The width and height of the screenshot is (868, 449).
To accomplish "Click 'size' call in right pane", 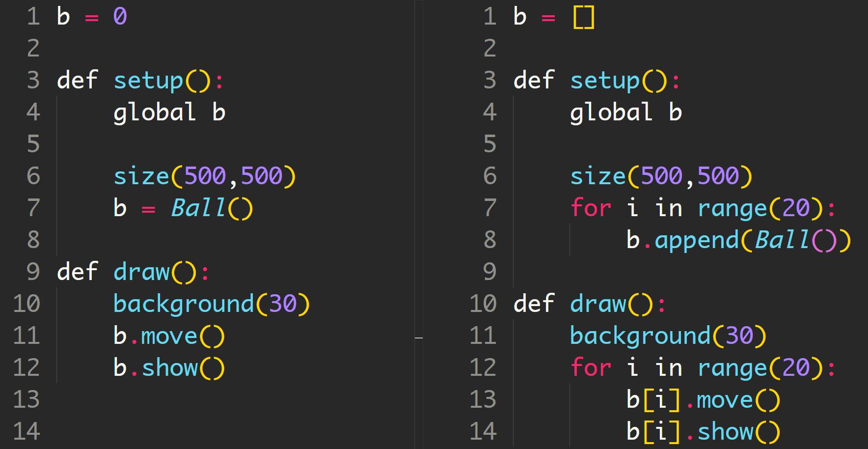I will 598,176.
